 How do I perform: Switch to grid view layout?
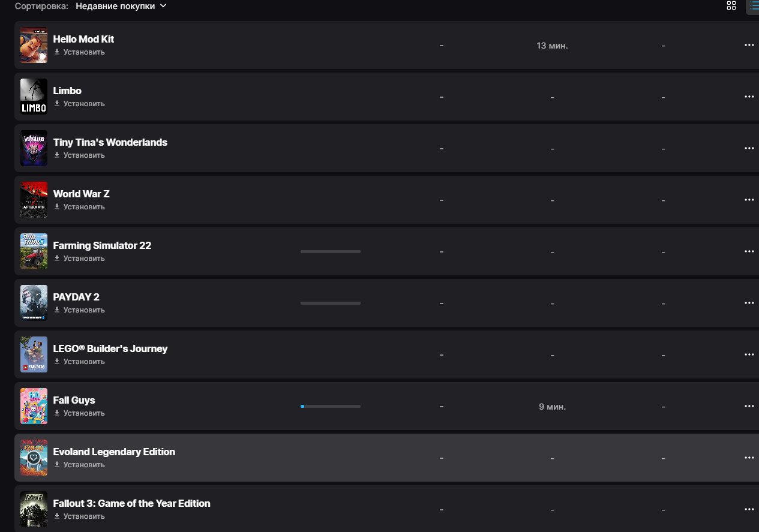731,6
